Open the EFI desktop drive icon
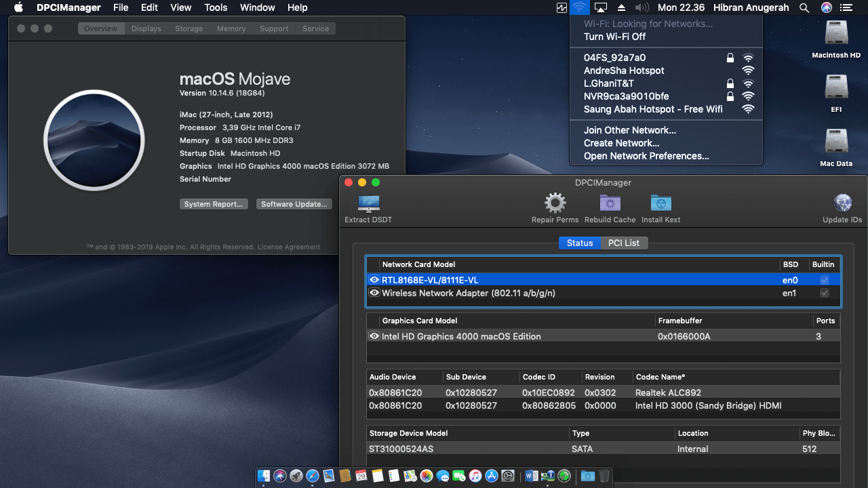The image size is (868, 488). (x=836, y=87)
